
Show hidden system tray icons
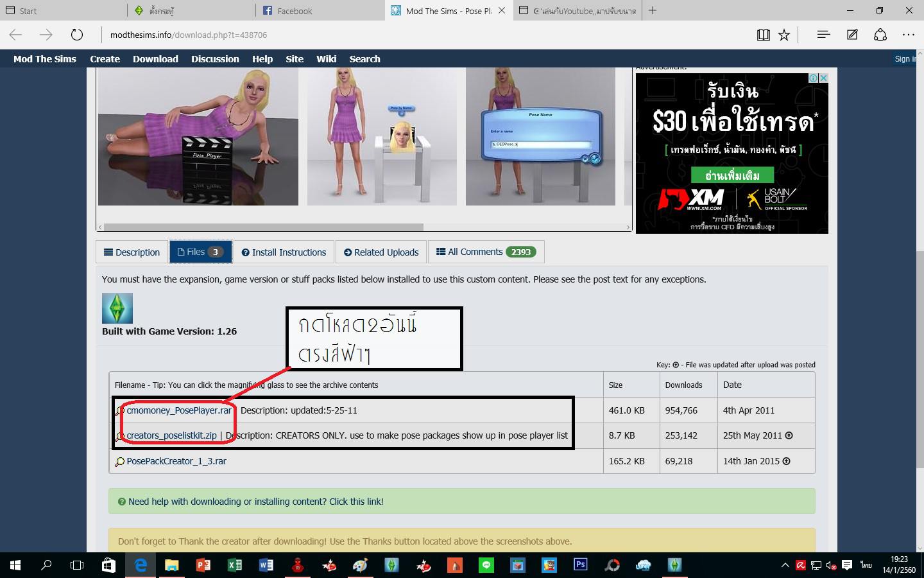(785, 565)
